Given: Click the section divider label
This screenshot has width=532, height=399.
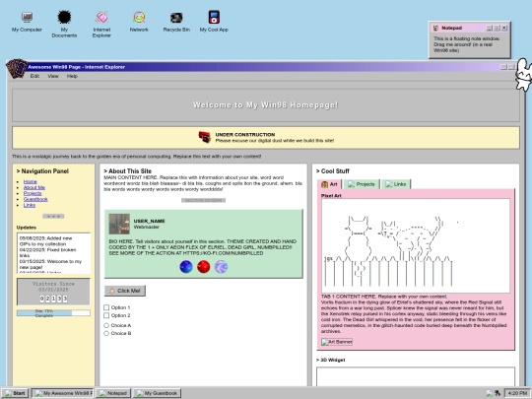Looking at the screenshot, I should (x=203, y=201).
